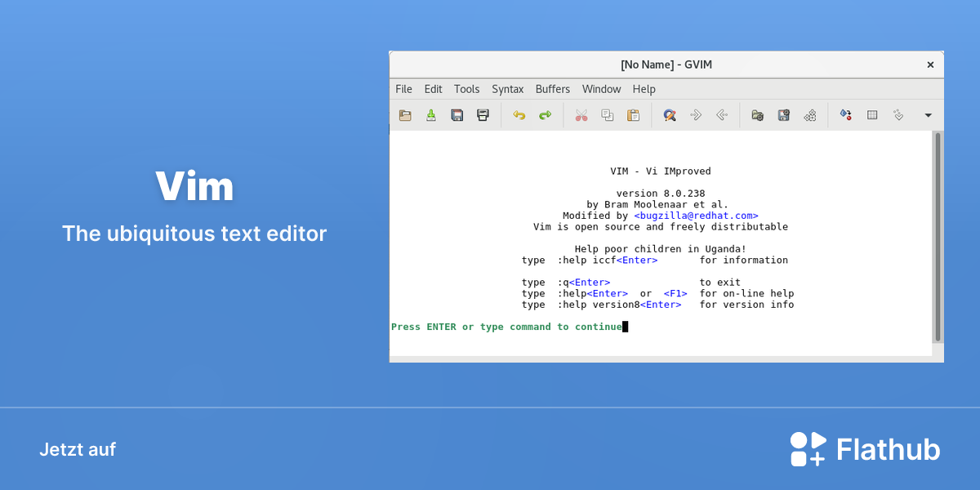Click the Cut scissors icon
The image size is (980, 490).
[x=581, y=115]
